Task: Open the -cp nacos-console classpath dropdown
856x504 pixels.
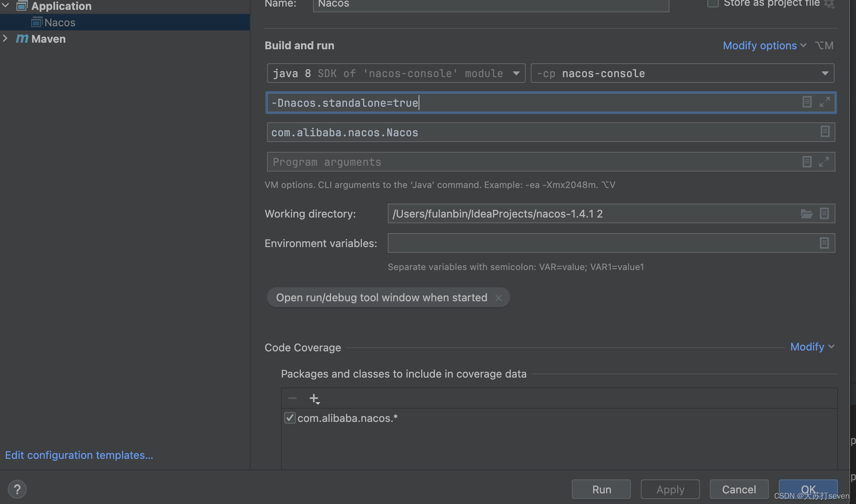Action: [x=682, y=73]
